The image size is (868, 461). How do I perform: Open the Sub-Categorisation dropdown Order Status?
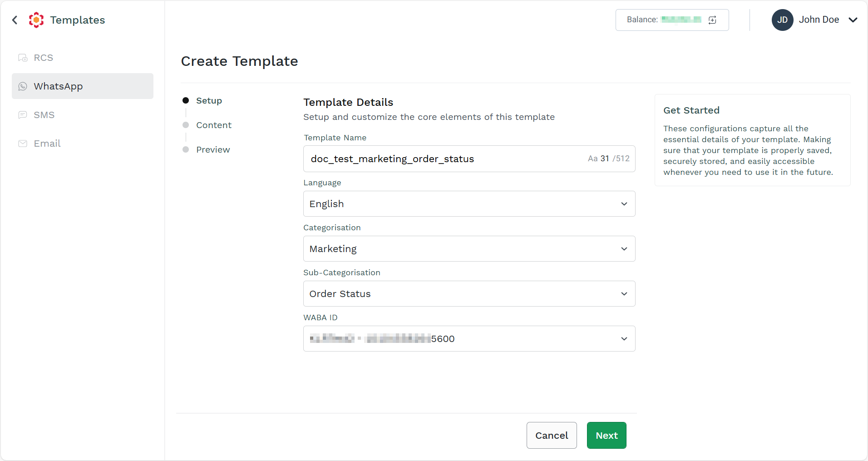tap(469, 294)
